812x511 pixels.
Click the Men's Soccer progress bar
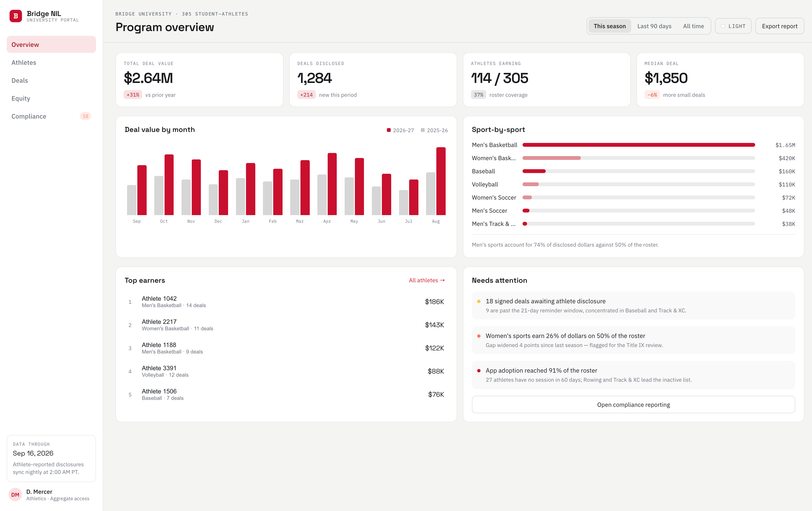pyautogui.click(x=638, y=211)
